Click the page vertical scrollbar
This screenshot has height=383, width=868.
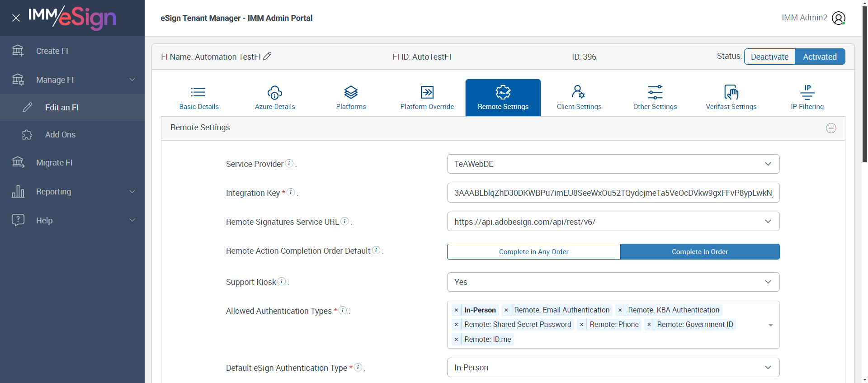[865, 90]
